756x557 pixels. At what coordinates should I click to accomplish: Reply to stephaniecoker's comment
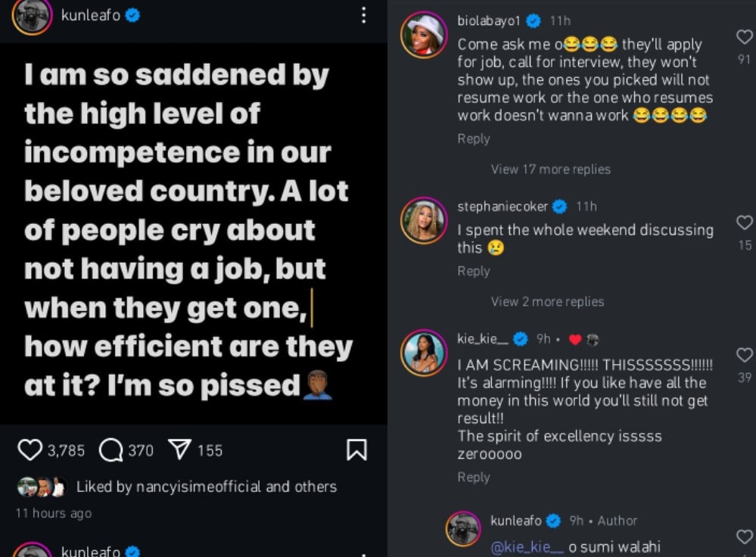click(474, 271)
